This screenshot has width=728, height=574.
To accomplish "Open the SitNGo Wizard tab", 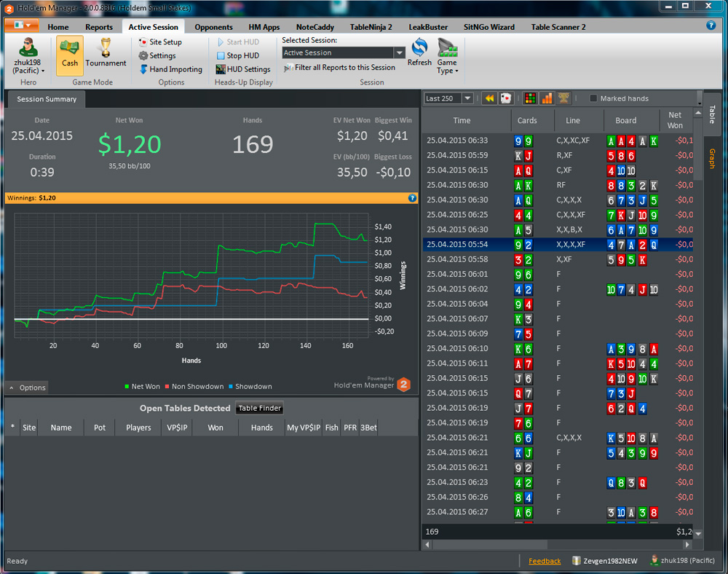I will 489,27.
